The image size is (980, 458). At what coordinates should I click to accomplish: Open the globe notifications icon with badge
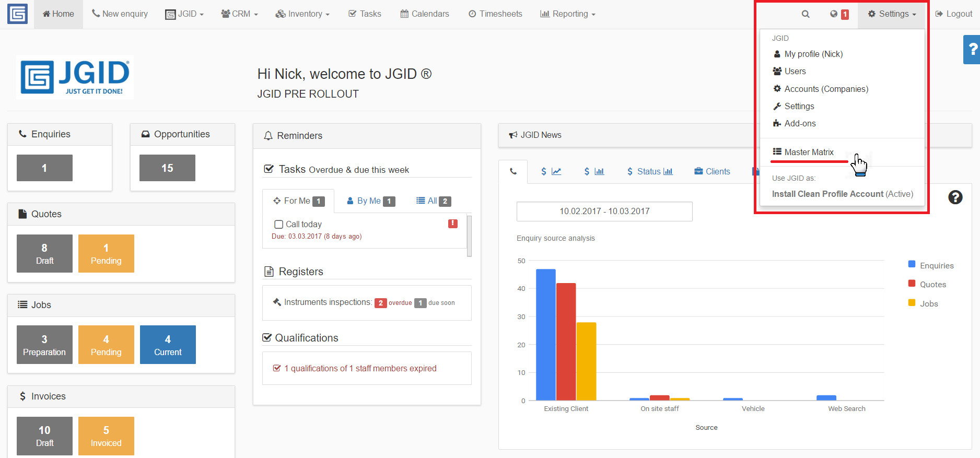(839, 14)
